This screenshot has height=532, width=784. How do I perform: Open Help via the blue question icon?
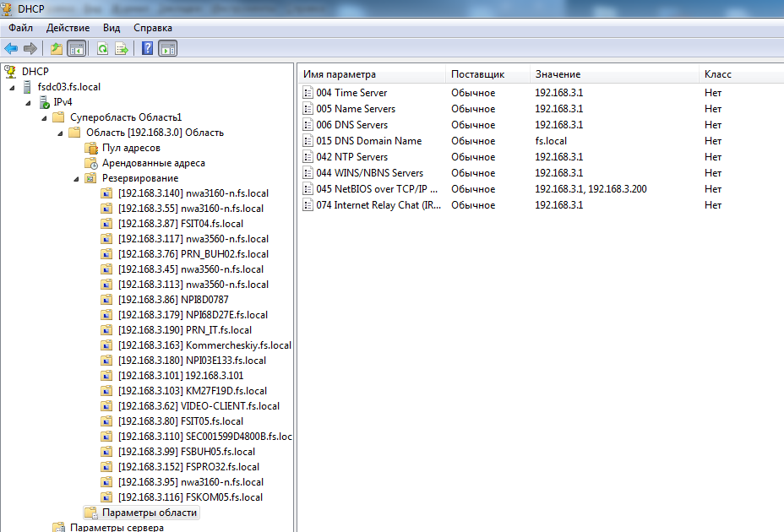coord(148,48)
